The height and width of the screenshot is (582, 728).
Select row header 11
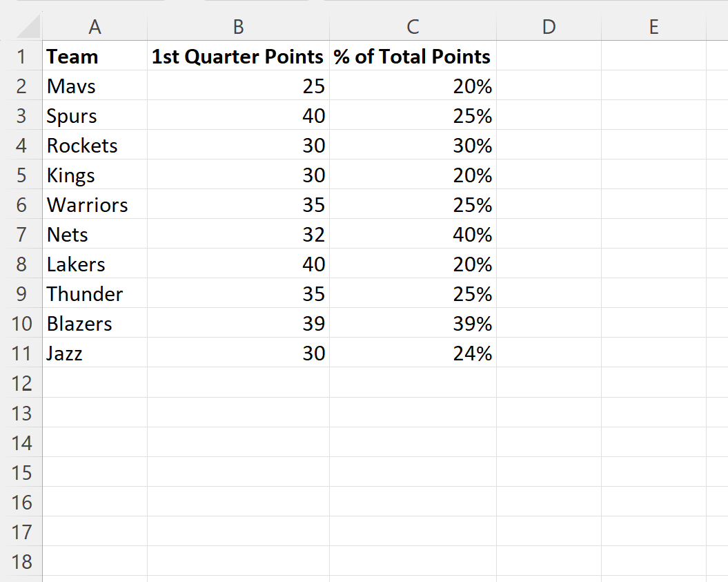tap(22, 353)
